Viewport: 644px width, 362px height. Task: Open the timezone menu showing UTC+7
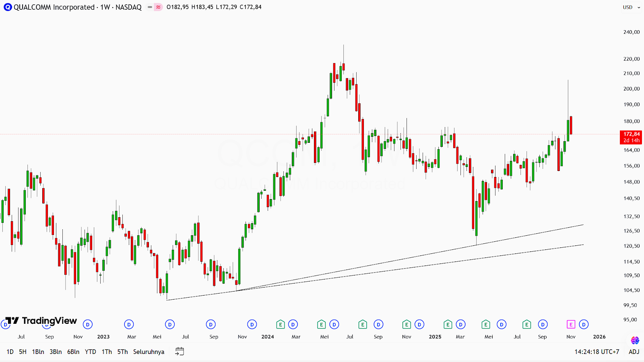pos(597,352)
